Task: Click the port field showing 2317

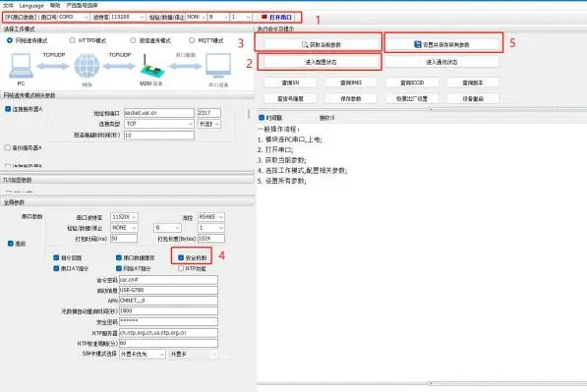Action: [x=208, y=113]
